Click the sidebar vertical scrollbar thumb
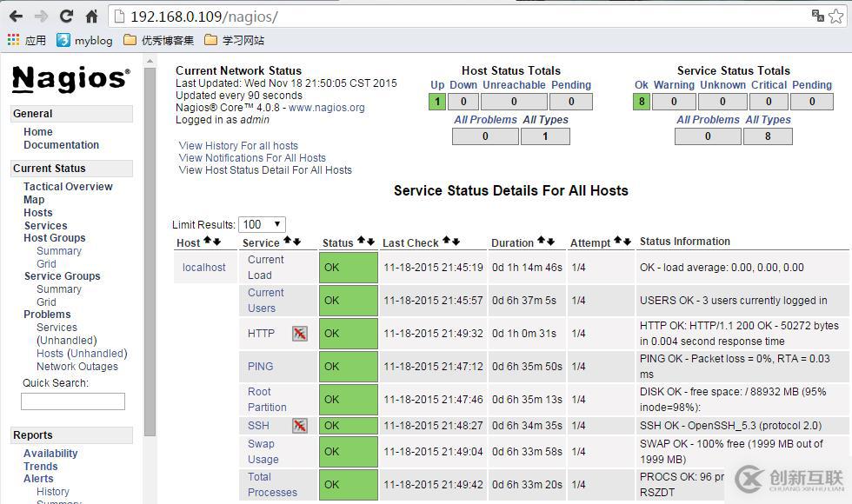This screenshot has height=504, width=852. click(150, 251)
